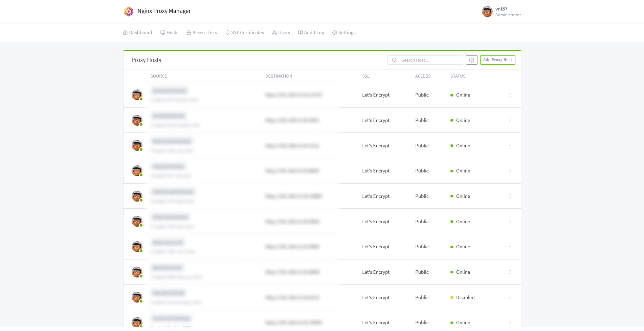
Task: Click the Proxy Hosts panel heading
Action: click(x=146, y=60)
